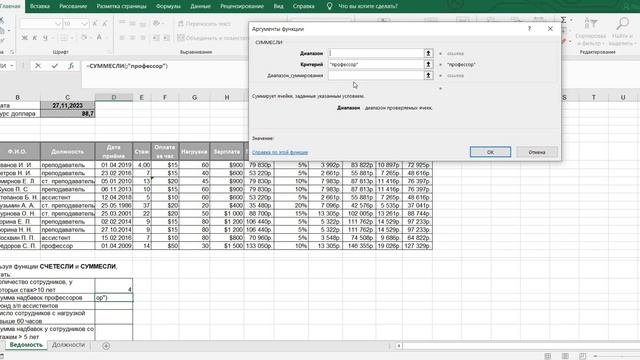Click Переносить текст wrap text button
The width and height of the screenshot is (640, 360).
click(x=204, y=24)
